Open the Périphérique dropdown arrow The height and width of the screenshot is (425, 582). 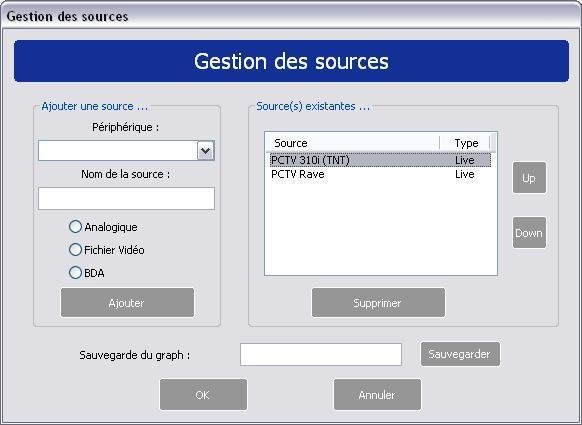206,151
